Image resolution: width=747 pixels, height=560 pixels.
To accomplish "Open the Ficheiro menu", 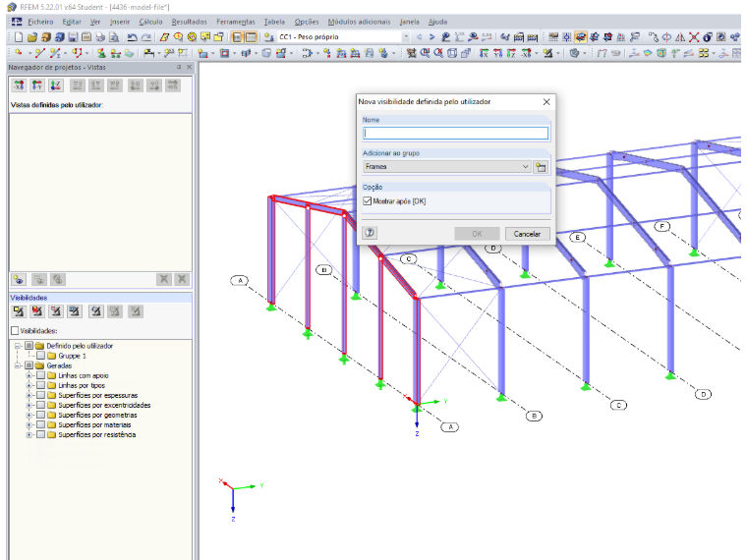I will coord(40,22).
